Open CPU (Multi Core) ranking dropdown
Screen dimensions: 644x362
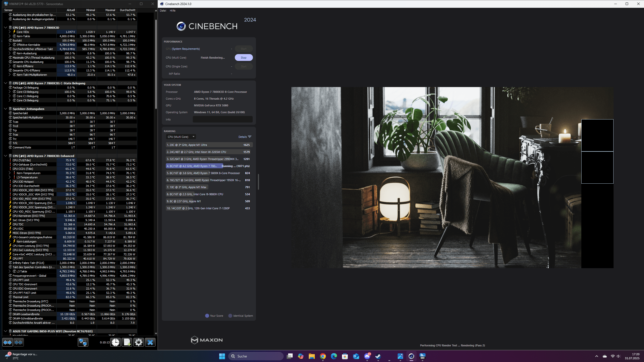(x=181, y=137)
